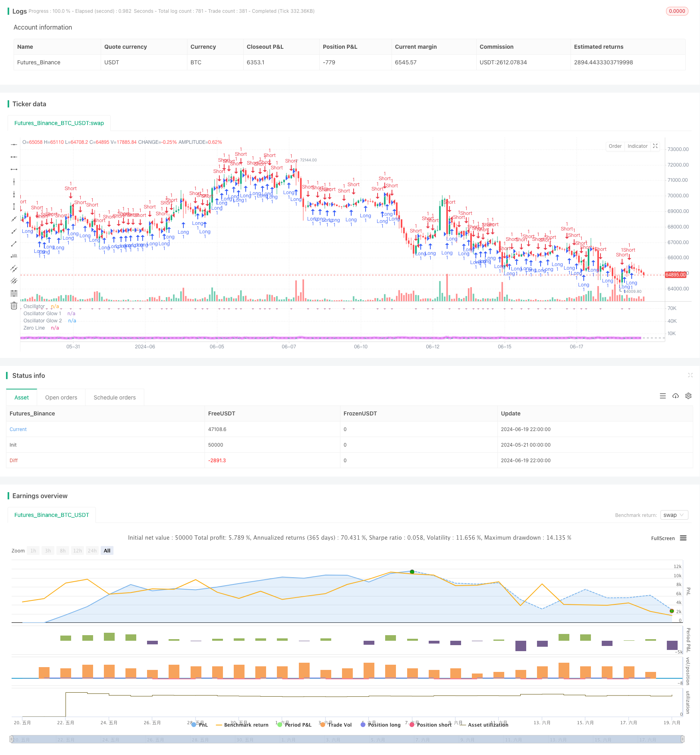Click the Zero Line legend label

pyautogui.click(x=34, y=328)
